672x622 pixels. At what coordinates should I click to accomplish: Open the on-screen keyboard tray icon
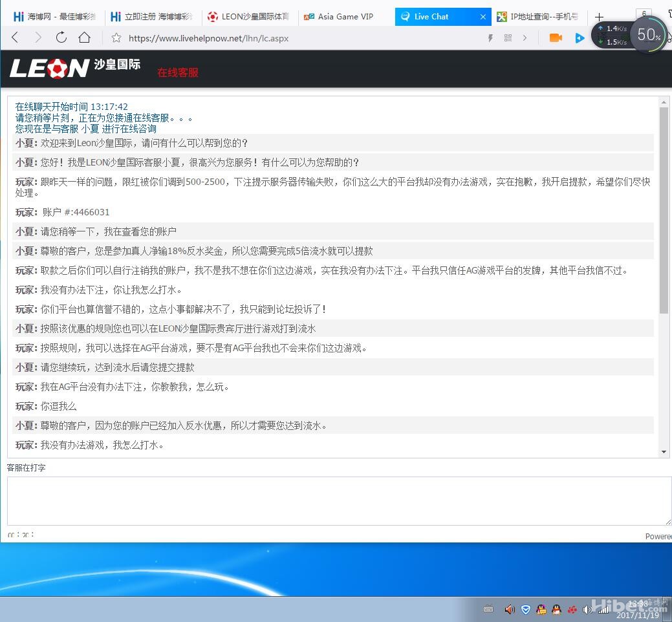pyautogui.click(x=488, y=609)
